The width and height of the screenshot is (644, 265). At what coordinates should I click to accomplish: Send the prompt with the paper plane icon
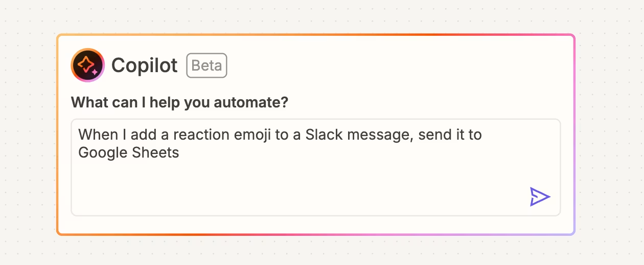[x=540, y=196]
